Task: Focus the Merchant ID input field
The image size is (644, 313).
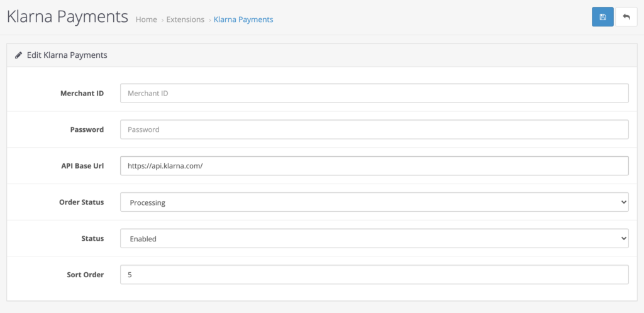Action: (374, 93)
